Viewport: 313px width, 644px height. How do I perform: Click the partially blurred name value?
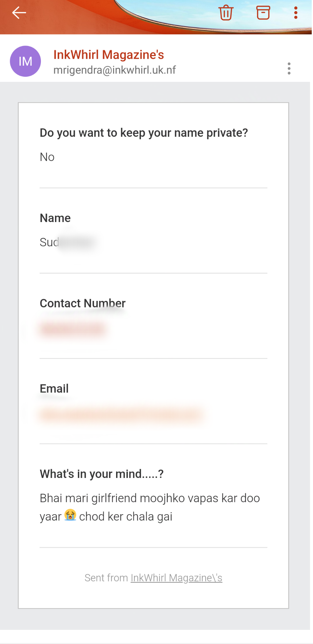tap(67, 242)
